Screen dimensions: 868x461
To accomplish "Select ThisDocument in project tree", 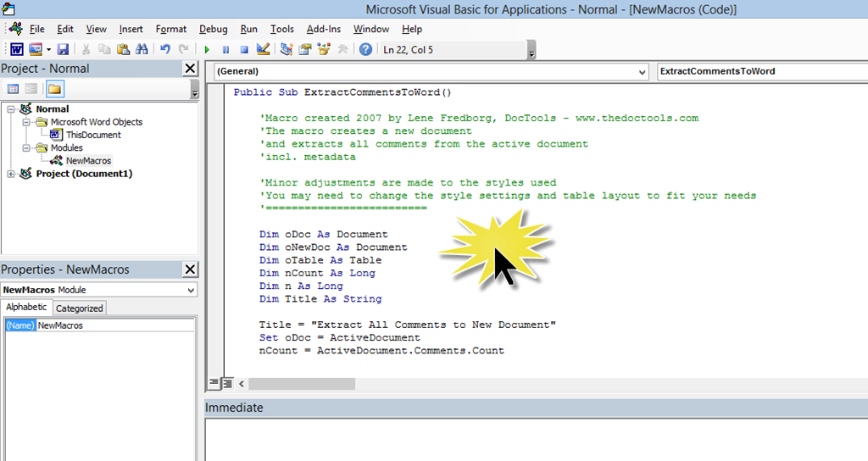I will coord(93,135).
